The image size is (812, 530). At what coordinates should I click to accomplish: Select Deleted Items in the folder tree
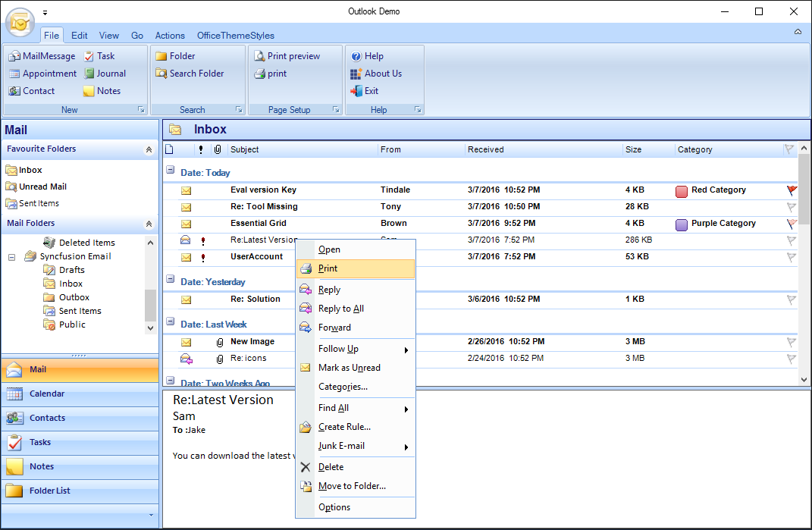(80, 243)
